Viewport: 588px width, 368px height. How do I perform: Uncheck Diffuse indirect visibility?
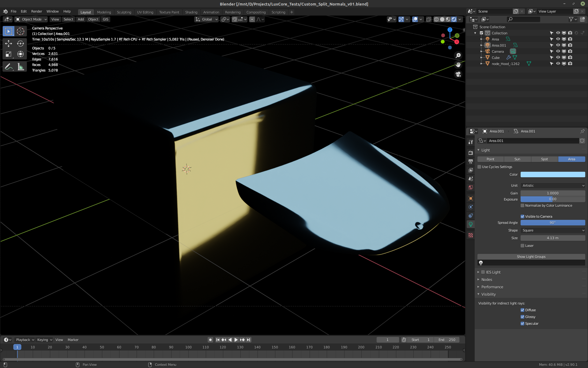522,310
